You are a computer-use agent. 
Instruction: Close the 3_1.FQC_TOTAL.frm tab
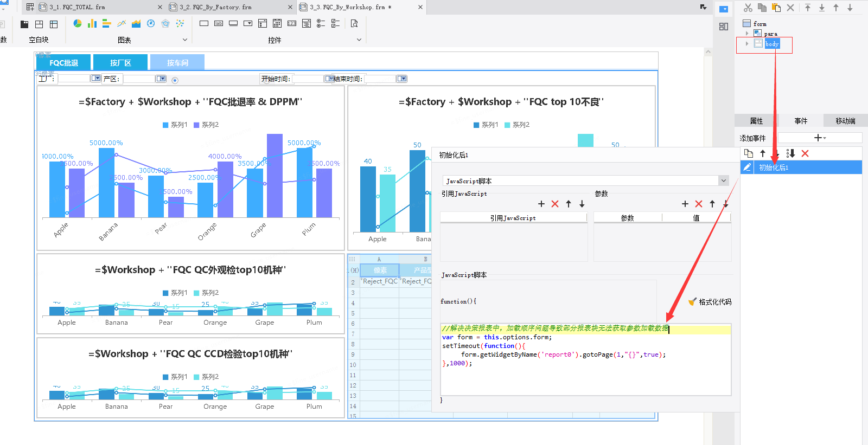[x=160, y=7]
